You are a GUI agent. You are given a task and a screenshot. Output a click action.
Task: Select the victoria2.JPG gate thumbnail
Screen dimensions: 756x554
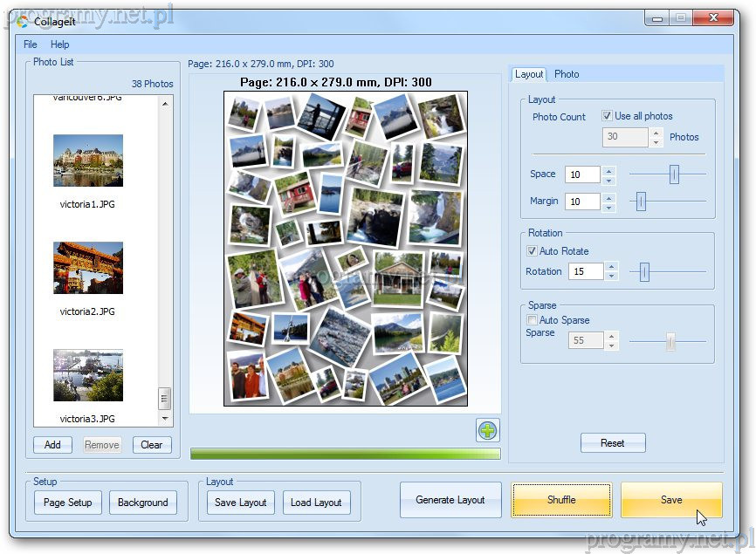[x=87, y=268]
